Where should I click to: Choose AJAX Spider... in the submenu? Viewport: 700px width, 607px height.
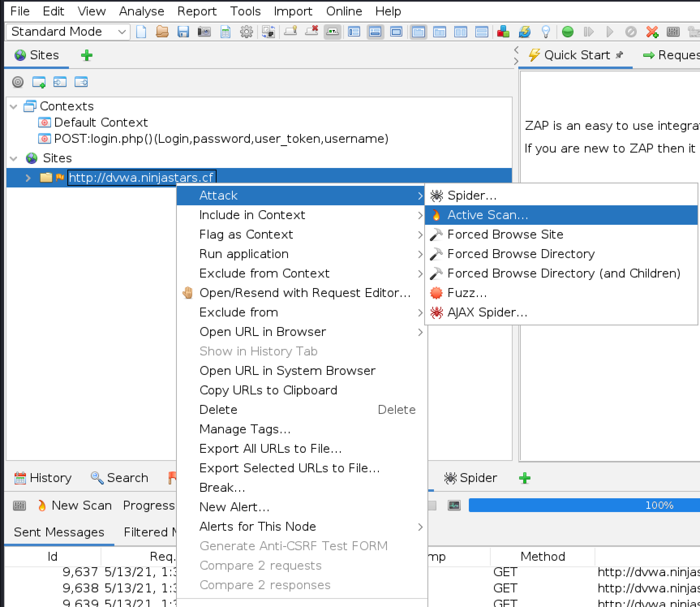point(487,312)
